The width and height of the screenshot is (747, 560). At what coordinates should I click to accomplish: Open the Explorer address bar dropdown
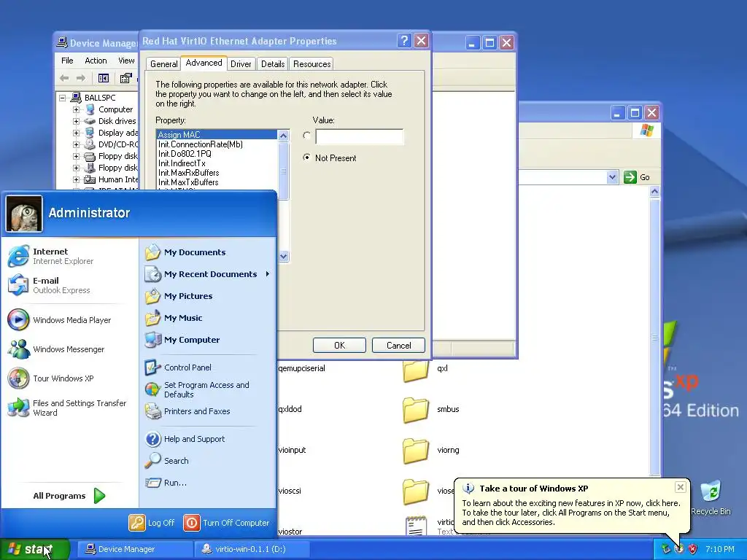point(612,177)
